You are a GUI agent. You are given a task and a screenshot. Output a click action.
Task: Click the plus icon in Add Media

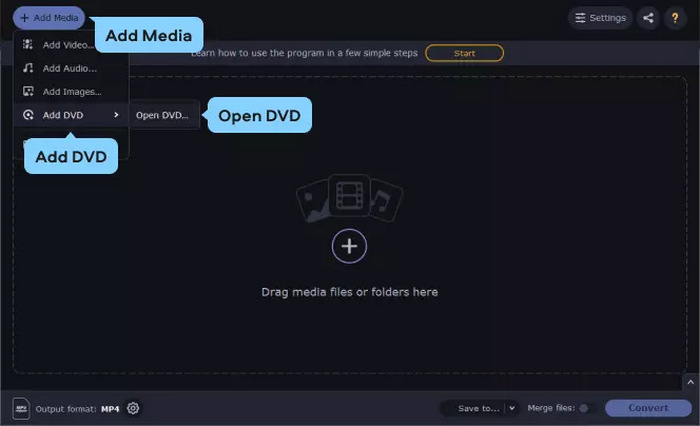coord(25,18)
